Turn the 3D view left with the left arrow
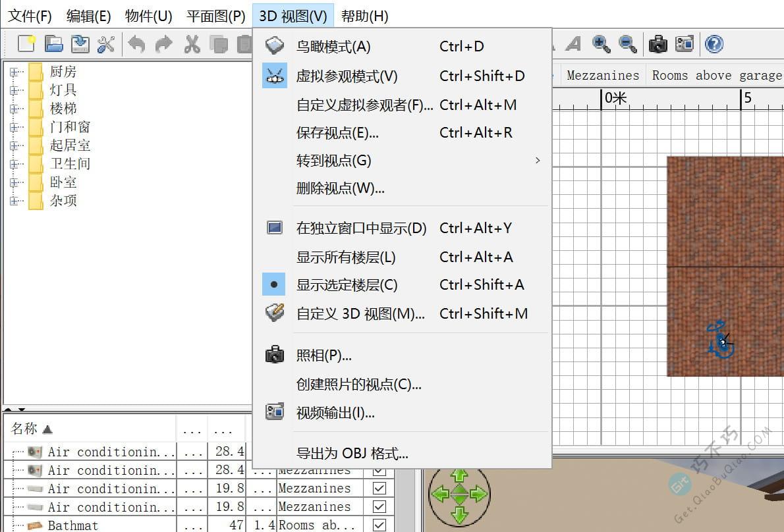The width and height of the screenshot is (784, 532). (440, 494)
